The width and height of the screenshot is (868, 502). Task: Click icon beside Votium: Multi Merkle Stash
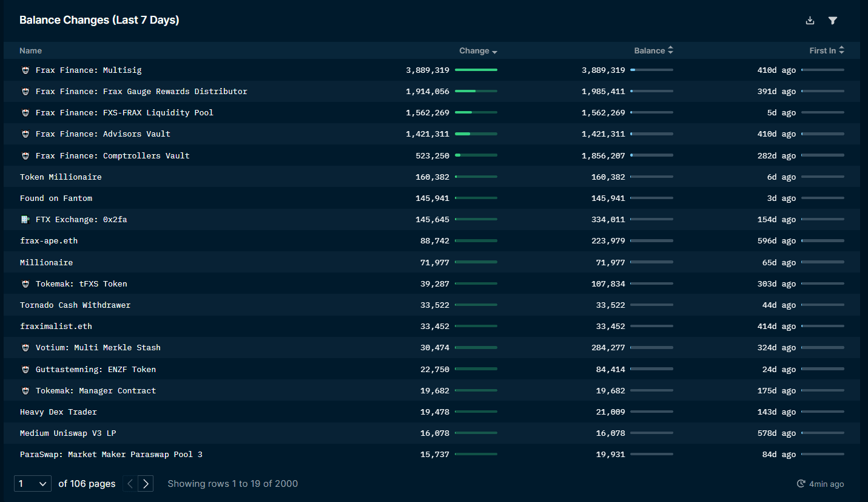click(25, 348)
